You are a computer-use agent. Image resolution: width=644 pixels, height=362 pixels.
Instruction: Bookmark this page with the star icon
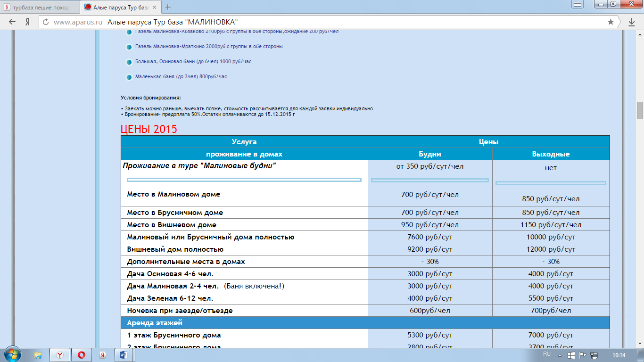611,22
